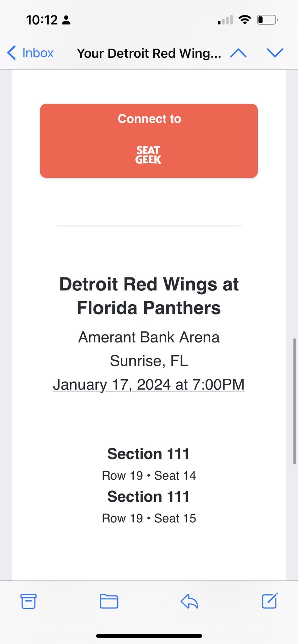This screenshot has width=298, height=644.
Task: Tap the SeatGeek logo
Action: tap(148, 155)
